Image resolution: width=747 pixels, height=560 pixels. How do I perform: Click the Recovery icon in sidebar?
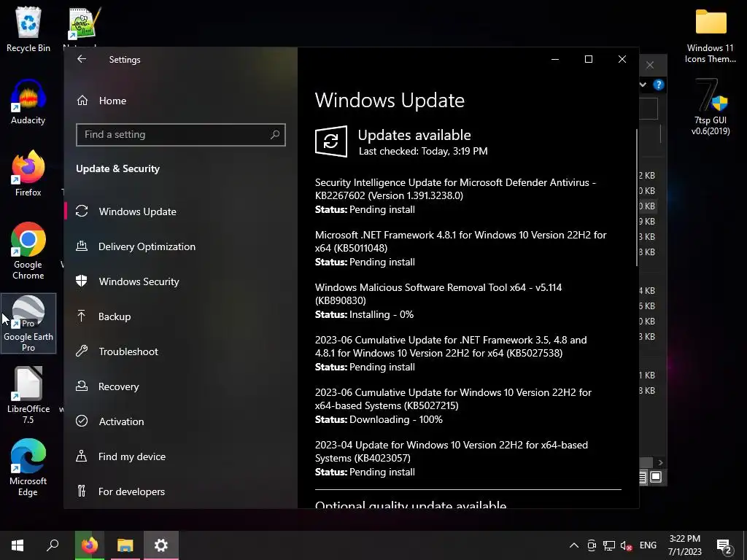click(x=82, y=386)
